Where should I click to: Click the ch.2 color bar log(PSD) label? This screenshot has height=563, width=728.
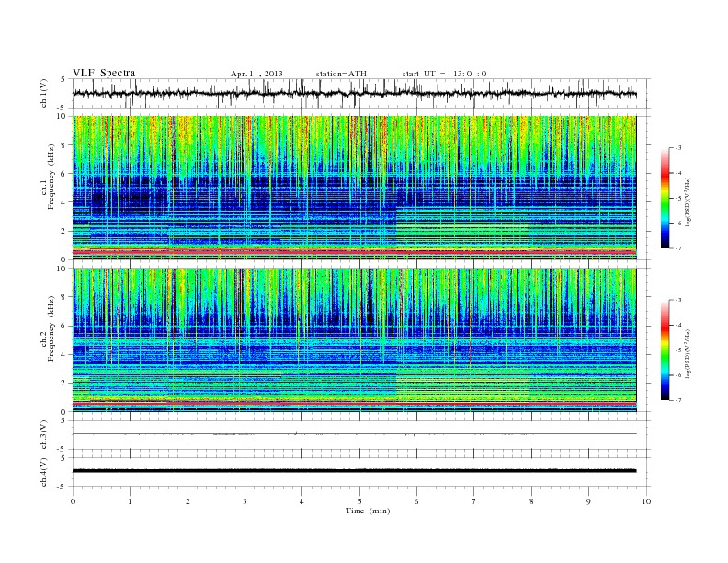[688, 353]
